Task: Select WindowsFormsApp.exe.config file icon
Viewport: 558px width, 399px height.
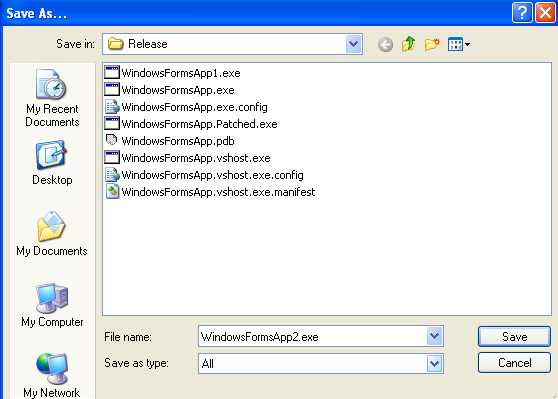Action: tap(112, 106)
